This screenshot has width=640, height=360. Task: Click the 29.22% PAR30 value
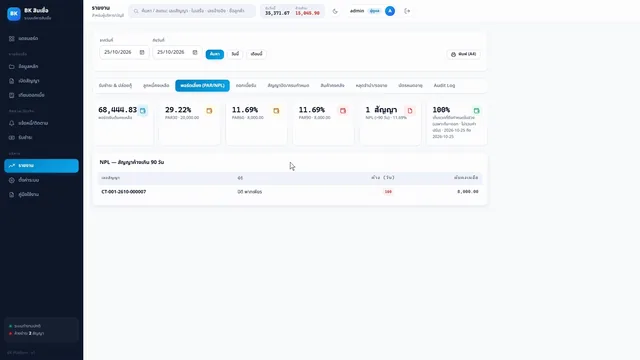(178, 110)
